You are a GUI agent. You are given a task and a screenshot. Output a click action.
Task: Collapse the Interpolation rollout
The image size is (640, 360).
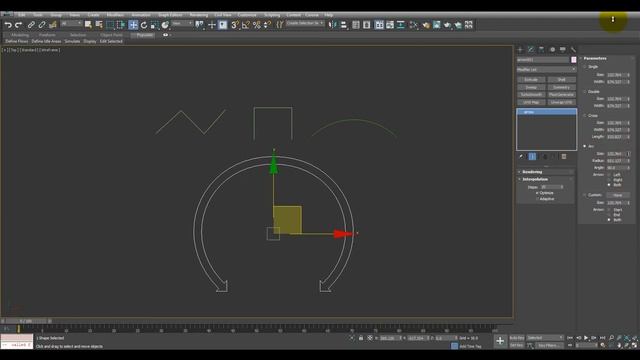(x=545, y=179)
